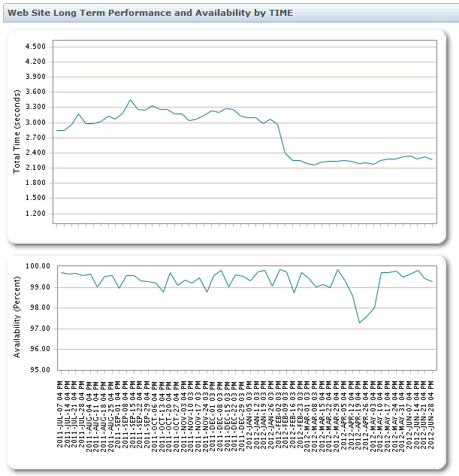
Task: Click the first data point of Total Time line
Action: (57, 130)
